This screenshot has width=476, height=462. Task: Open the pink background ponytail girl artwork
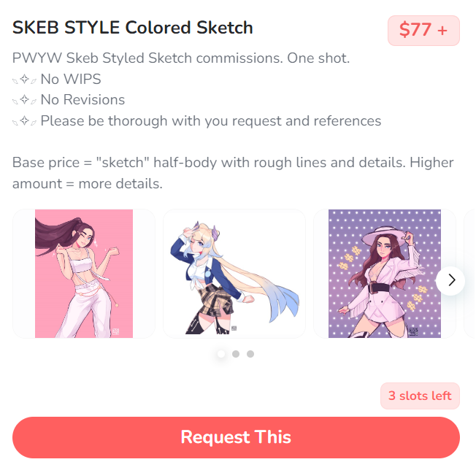(x=84, y=274)
